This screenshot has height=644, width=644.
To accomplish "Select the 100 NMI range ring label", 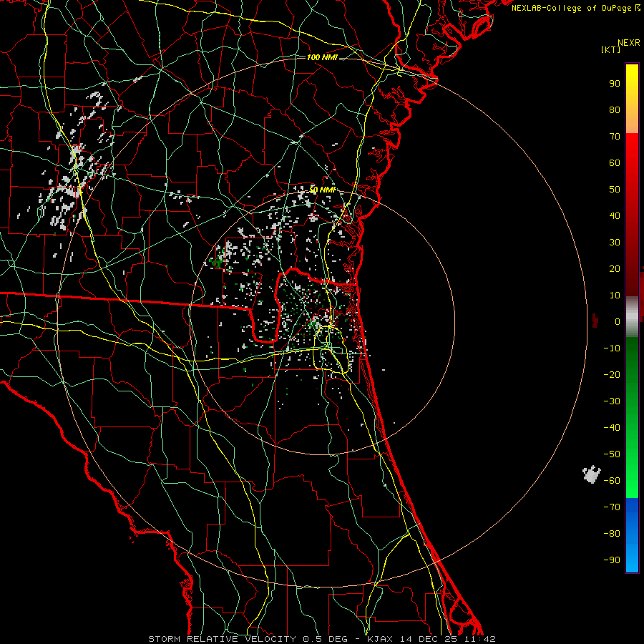I will tap(322, 57).
